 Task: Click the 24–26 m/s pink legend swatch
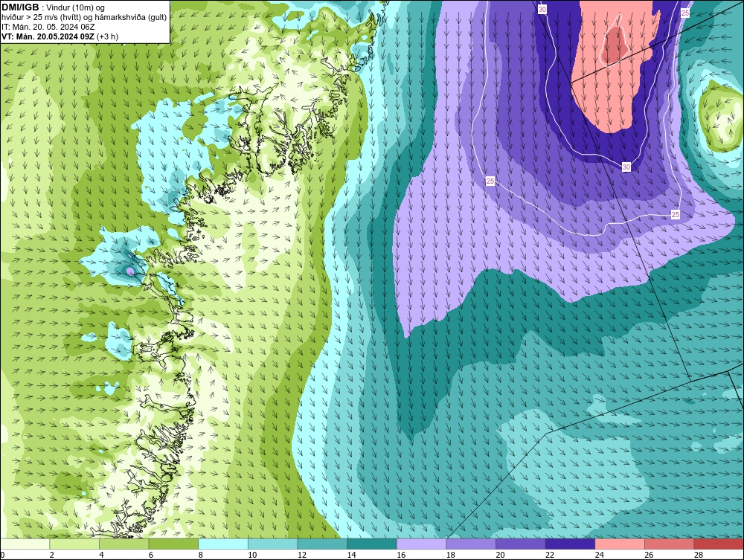[620, 544]
